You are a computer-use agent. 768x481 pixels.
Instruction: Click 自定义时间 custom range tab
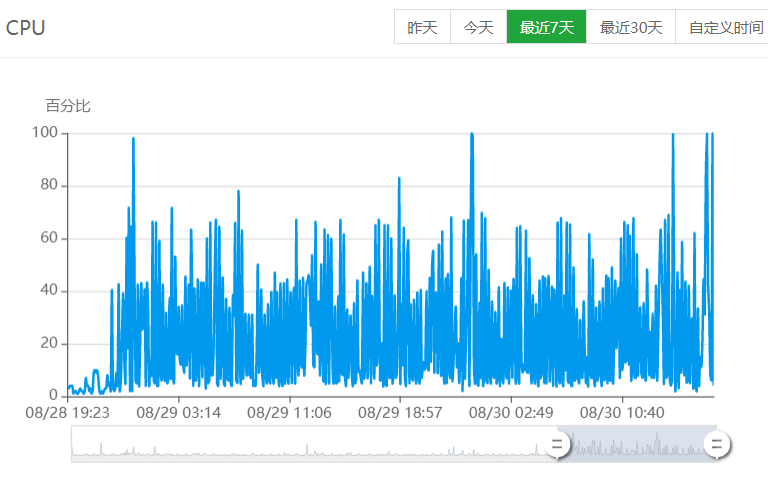(722, 27)
